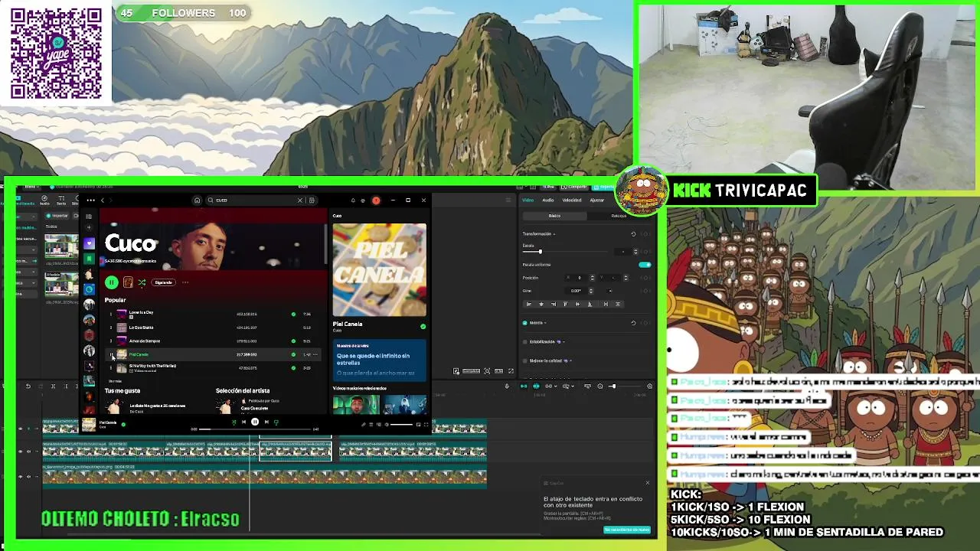Click the Siguiendo follow button

click(164, 282)
